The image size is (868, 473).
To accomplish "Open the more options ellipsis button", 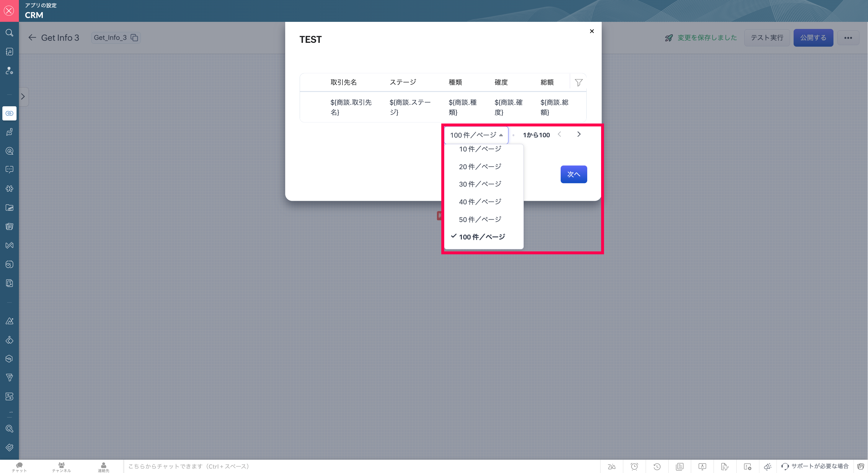I will (848, 38).
